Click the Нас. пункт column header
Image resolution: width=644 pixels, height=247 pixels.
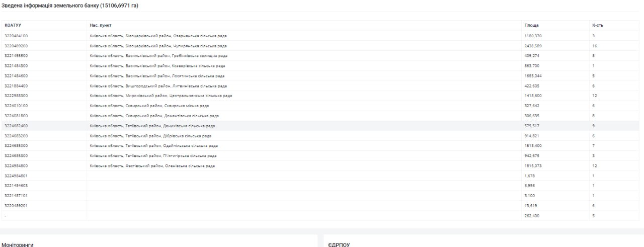pyautogui.click(x=101, y=25)
